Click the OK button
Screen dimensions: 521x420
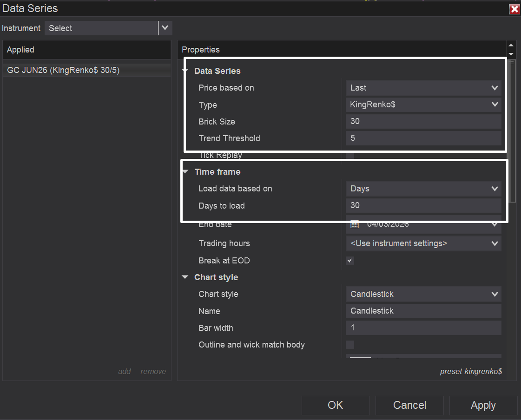point(336,405)
